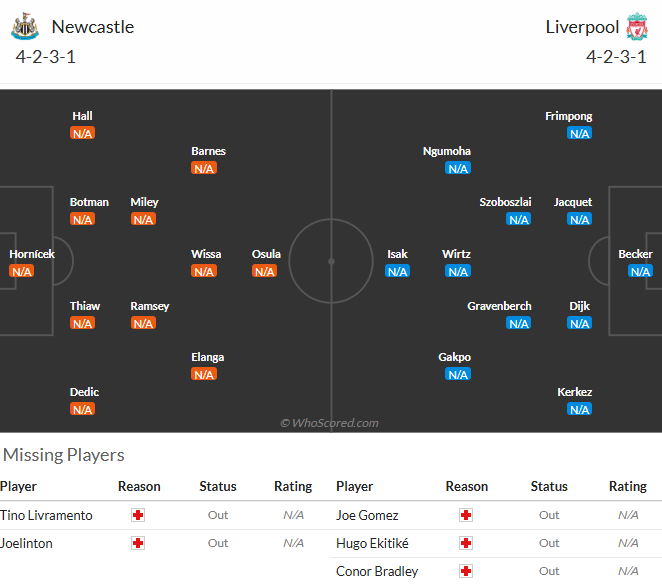Click the WhoScored.com watermark
Image resolution: width=662 pixels, height=586 pixels.
pyautogui.click(x=329, y=423)
